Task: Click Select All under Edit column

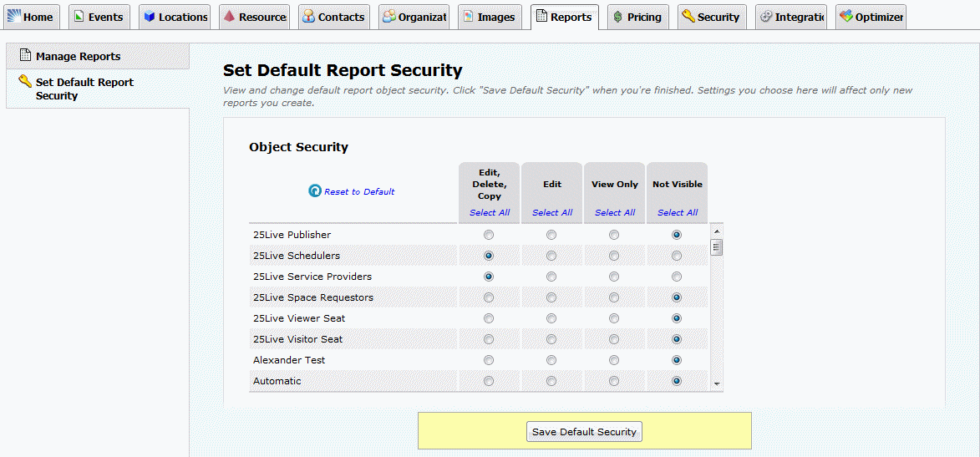Action: (552, 212)
